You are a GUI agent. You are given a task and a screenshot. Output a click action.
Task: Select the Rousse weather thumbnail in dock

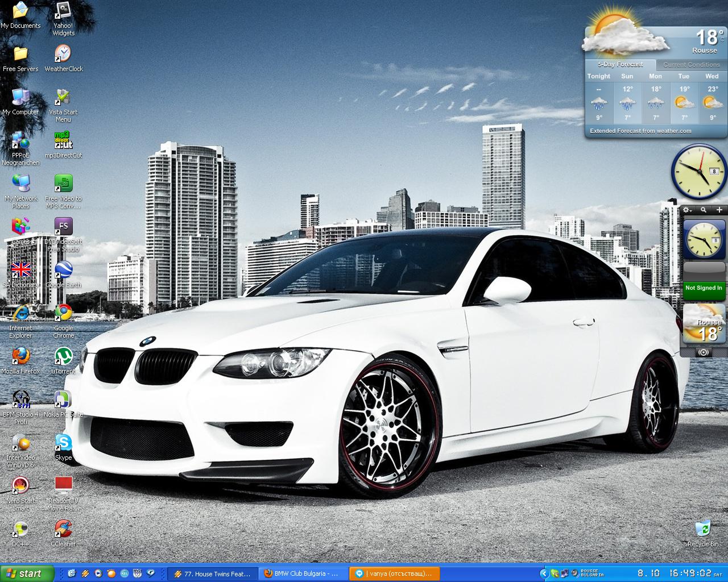tap(704, 324)
